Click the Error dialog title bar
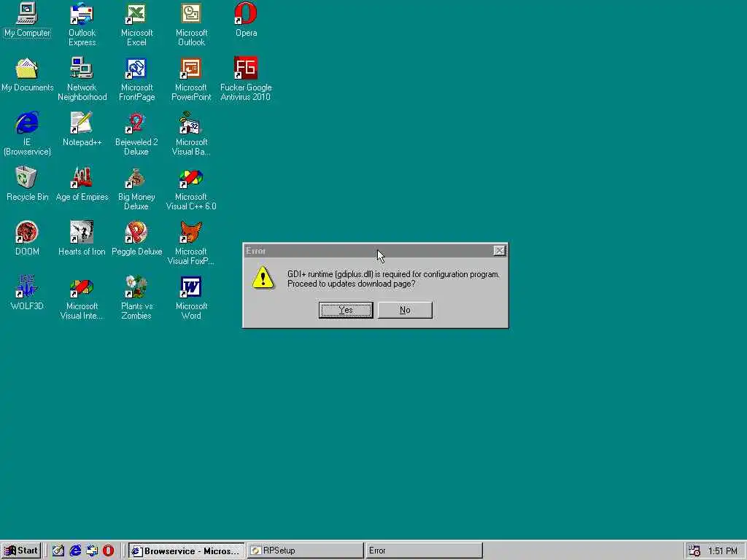The width and height of the screenshot is (747, 560). point(375,251)
